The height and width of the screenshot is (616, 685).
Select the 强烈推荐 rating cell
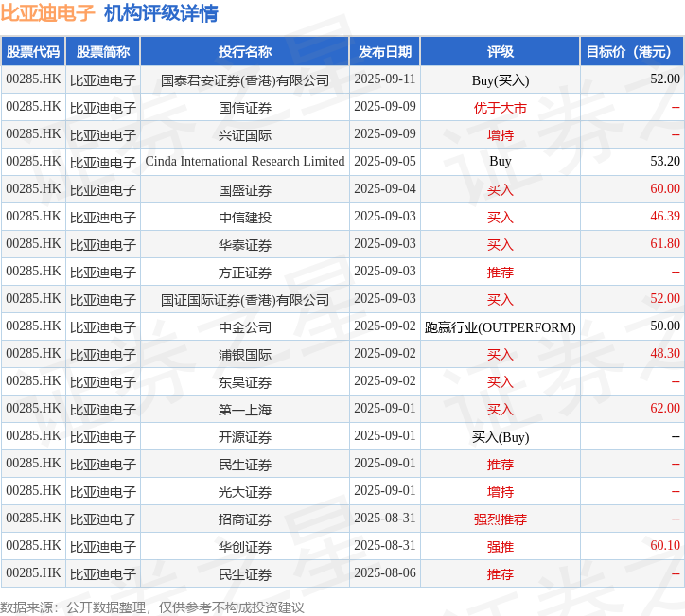501,519
